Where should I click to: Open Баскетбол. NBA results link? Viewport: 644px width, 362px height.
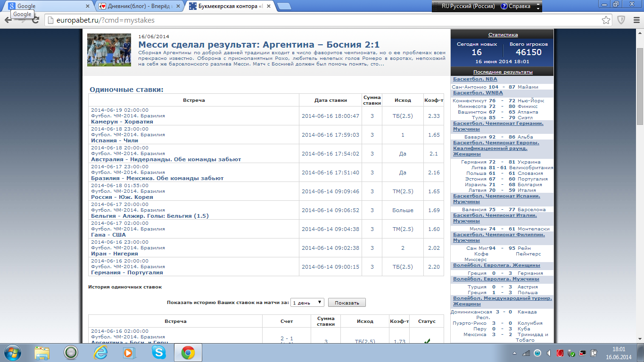coord(475,79)
